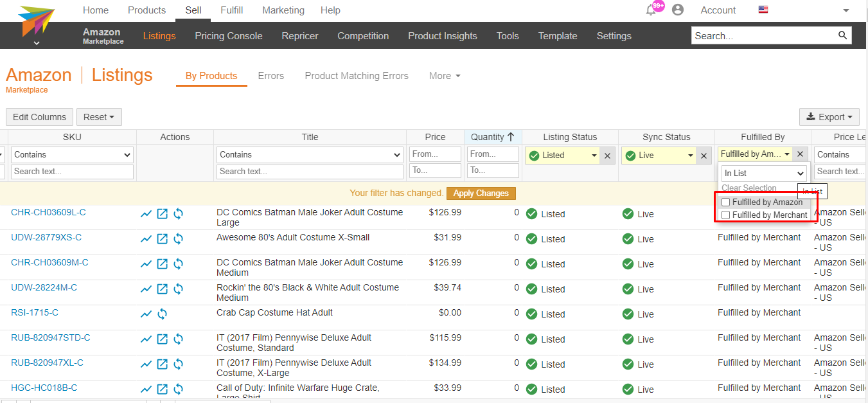Click sync refresh icon for CHR-CH03609L-C

179,214
